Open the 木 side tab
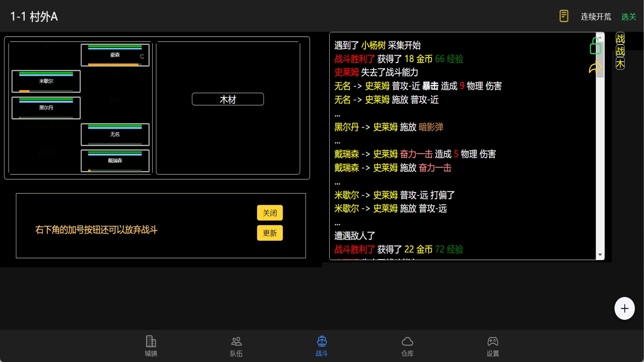Screen dimensions: 644x362 [x=620, y=64]
